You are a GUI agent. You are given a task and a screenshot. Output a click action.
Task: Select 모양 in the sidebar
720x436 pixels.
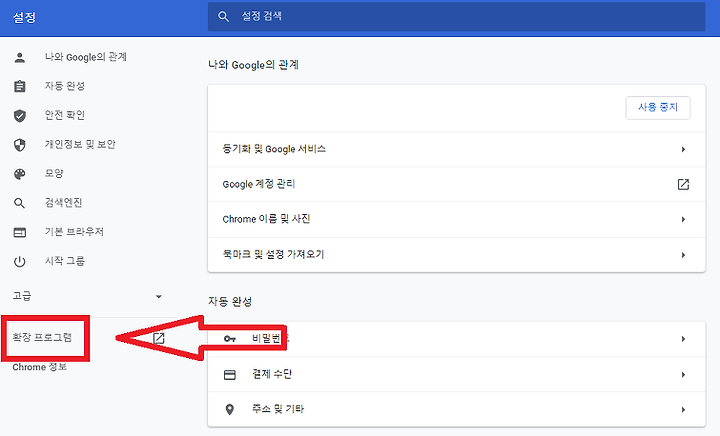[x=54, y=173]
